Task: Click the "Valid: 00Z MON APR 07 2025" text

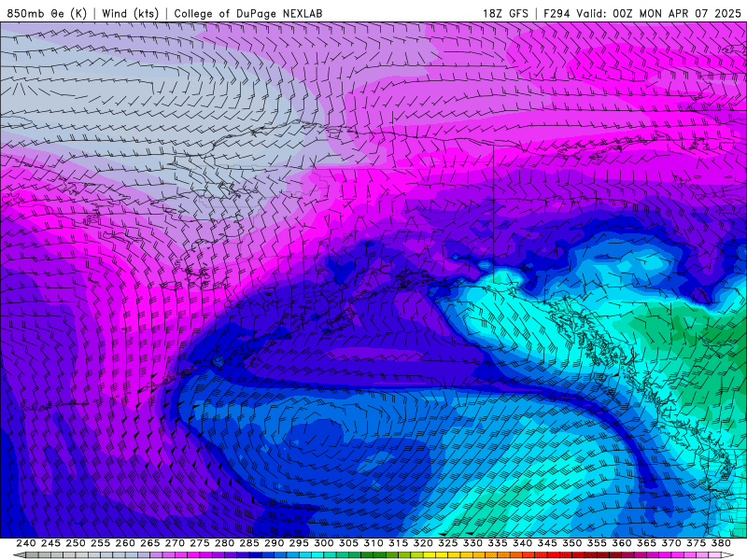Action: tap(659, 13)
